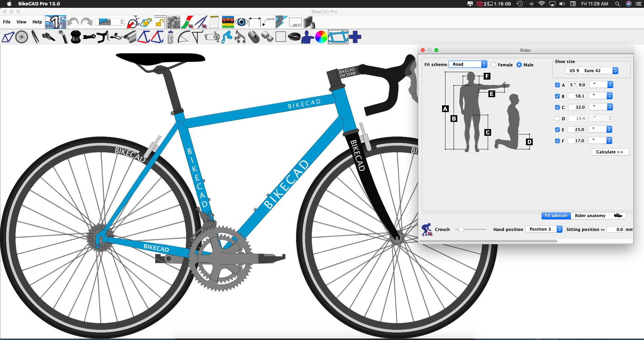
Task: Uncheck measurement E checkbox
Action: pyautogui.click(x=557, y=130)
